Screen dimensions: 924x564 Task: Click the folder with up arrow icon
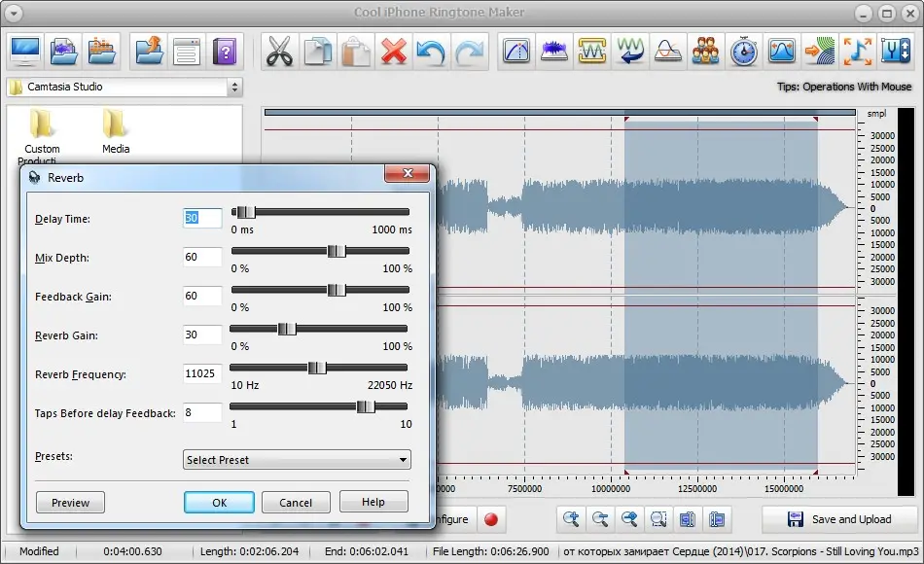point(149,52)
